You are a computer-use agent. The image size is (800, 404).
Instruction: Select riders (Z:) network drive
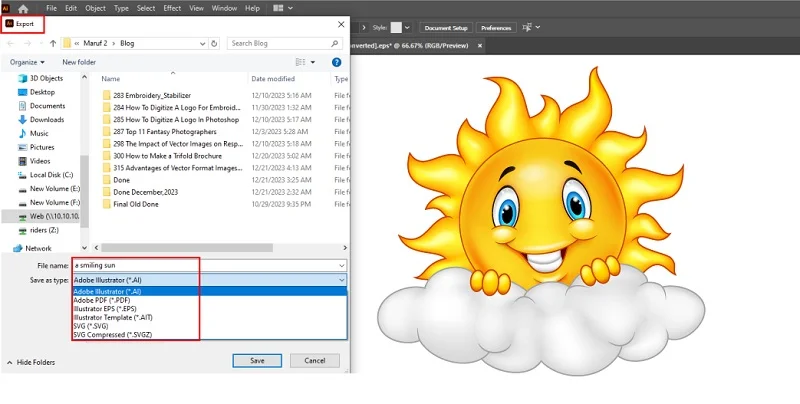point(38,230)
